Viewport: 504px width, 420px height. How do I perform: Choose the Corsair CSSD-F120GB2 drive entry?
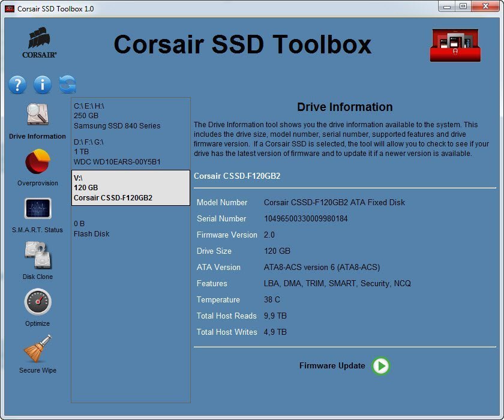point(130,188)
